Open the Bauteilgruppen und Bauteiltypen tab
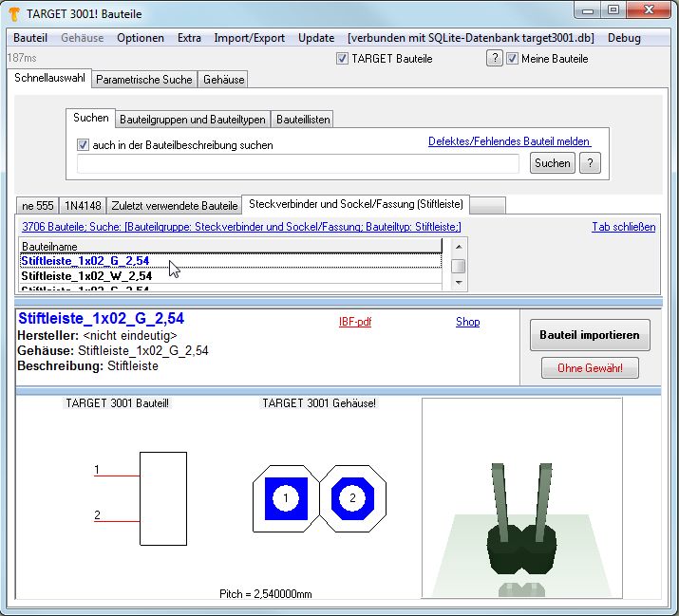 (x=193, y=120)
